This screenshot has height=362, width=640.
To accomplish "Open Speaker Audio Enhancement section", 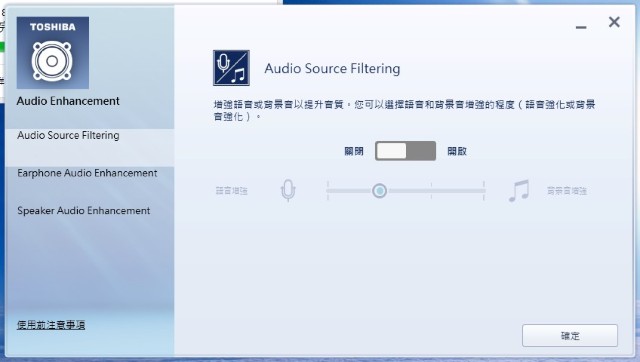I will [84, 211].
